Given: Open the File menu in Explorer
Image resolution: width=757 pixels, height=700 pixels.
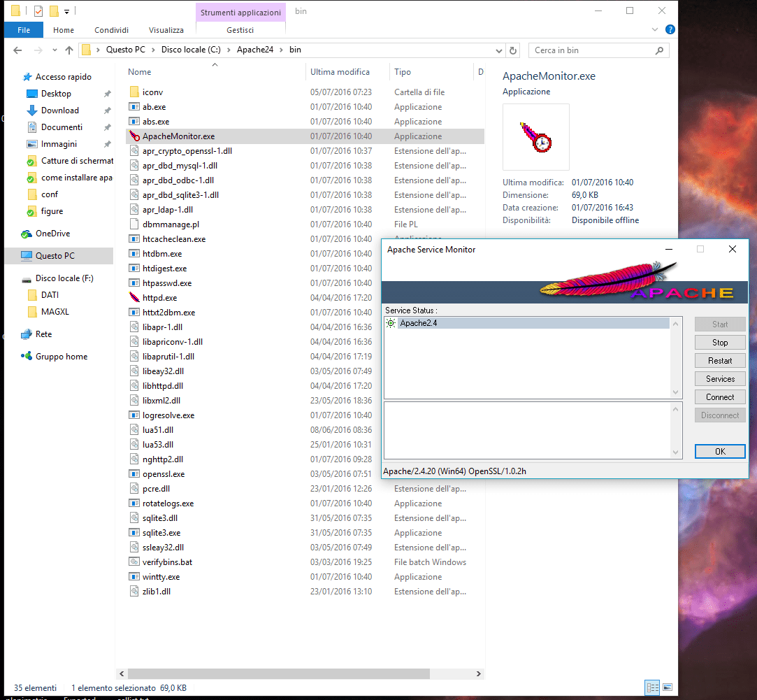Looking at the screenshot, I should click(23, 29).
